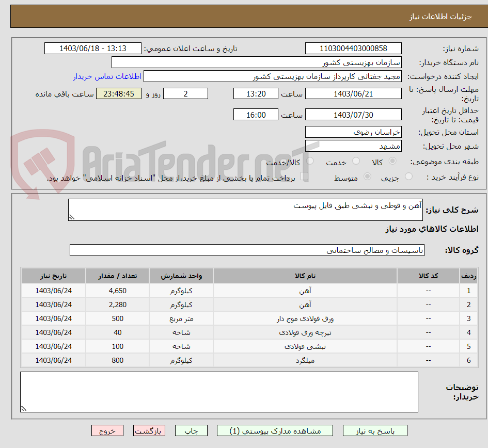This screenshot has width=488, height=448.
Task: Toggle the اسناد خزانه اسلامی payment checkbox
Action: [x=304, y=177]
